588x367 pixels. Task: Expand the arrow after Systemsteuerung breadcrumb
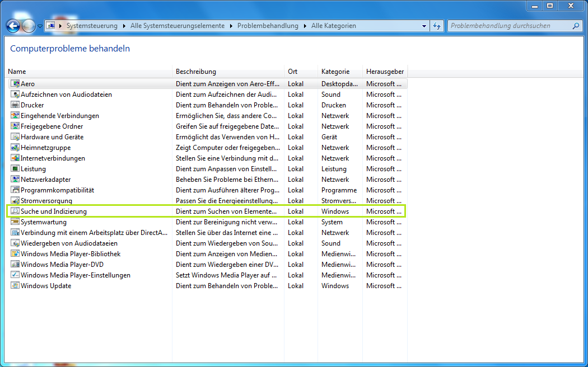124,26
